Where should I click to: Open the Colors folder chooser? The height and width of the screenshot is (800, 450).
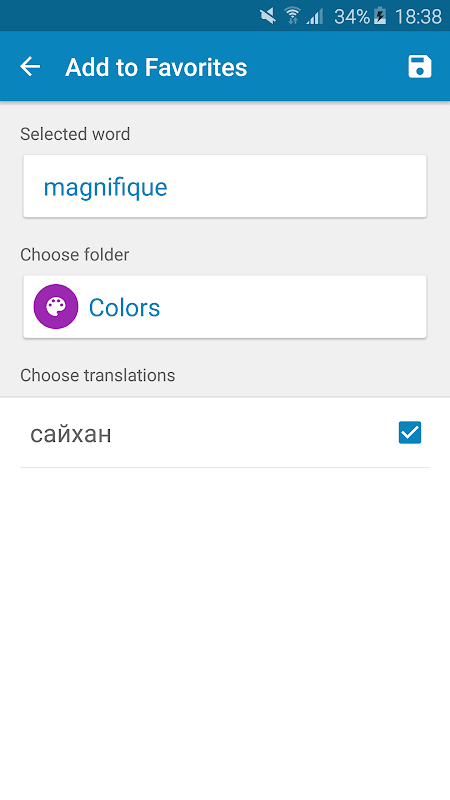point(225,307)
